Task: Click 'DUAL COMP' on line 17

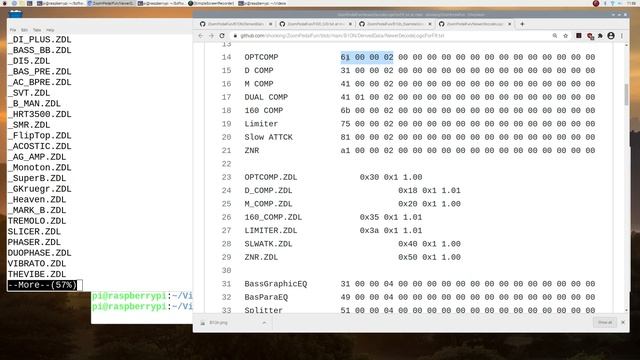Action: (x=266, y=97)
